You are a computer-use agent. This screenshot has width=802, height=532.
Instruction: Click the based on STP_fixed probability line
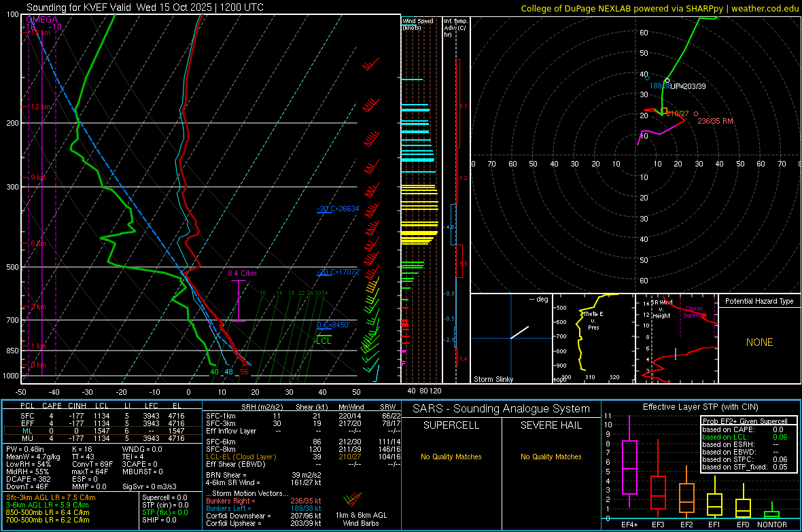coord(745,467)
